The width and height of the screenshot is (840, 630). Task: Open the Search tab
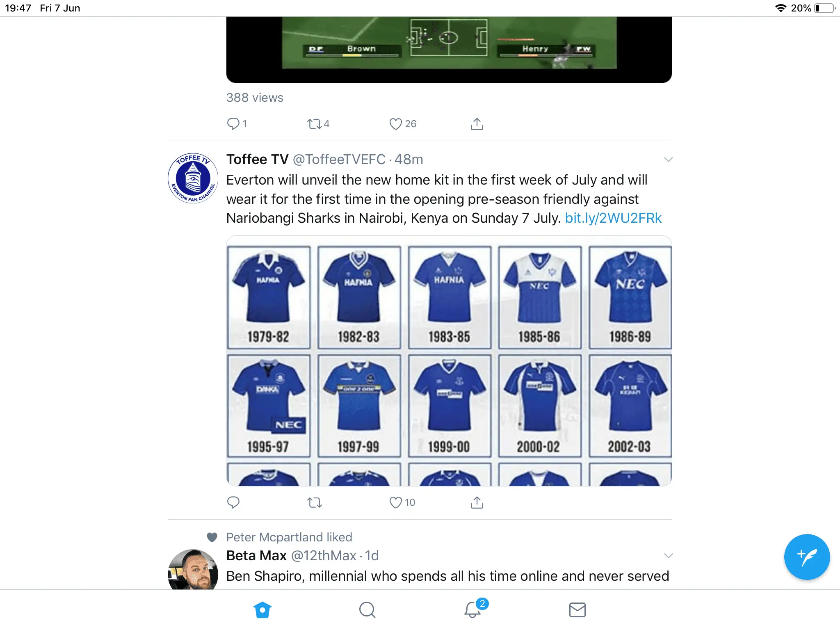pyautogui.click(x=367, y=609)
